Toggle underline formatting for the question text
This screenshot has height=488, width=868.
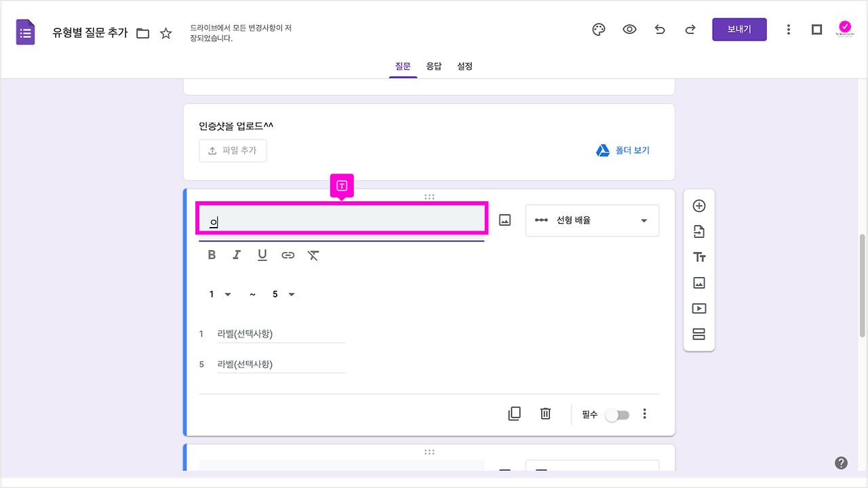(x=262, y=255)
